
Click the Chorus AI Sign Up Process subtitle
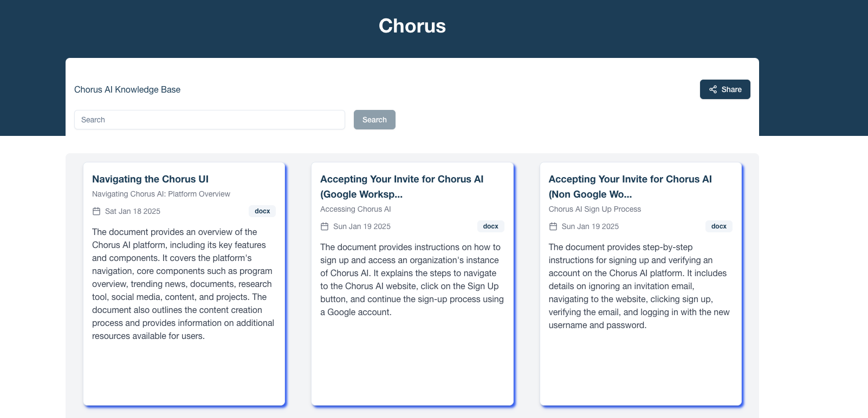coord(594,209)
